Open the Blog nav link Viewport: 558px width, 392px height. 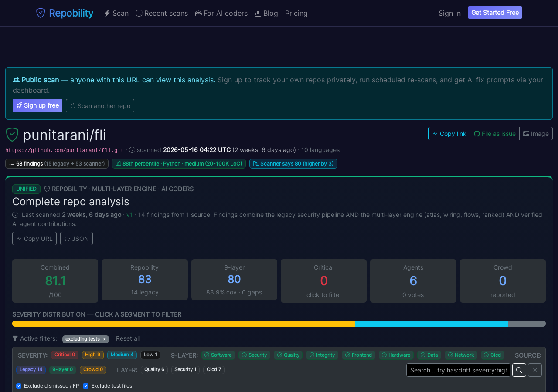tap(266, 13)
